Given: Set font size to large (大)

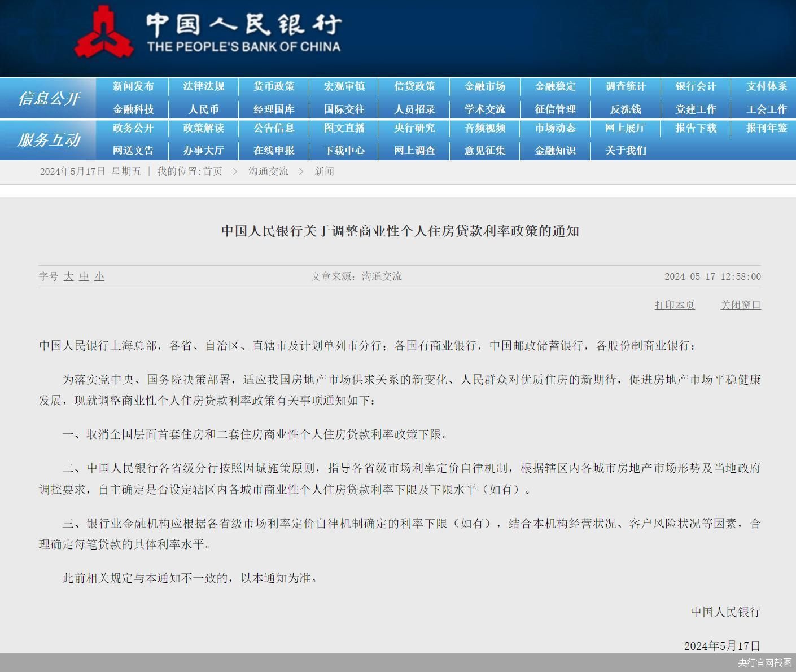Looking at the screenshot, I should point(69,276).
